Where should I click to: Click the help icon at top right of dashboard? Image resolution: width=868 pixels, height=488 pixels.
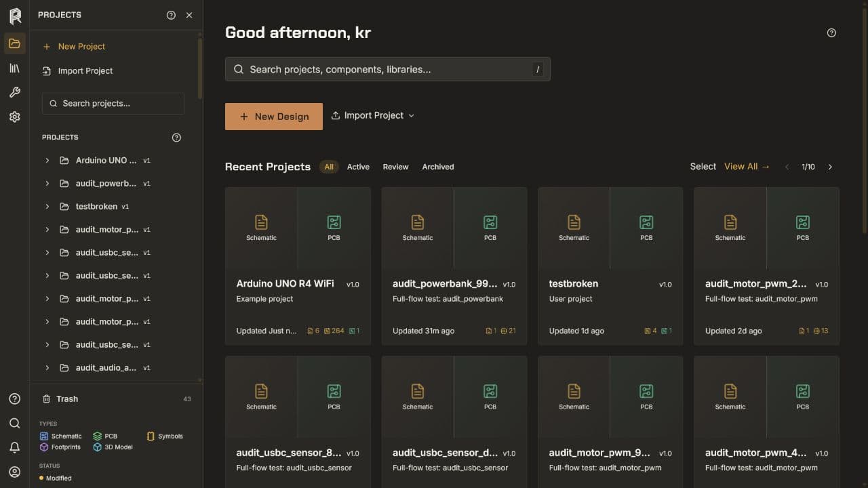point(831,33)
